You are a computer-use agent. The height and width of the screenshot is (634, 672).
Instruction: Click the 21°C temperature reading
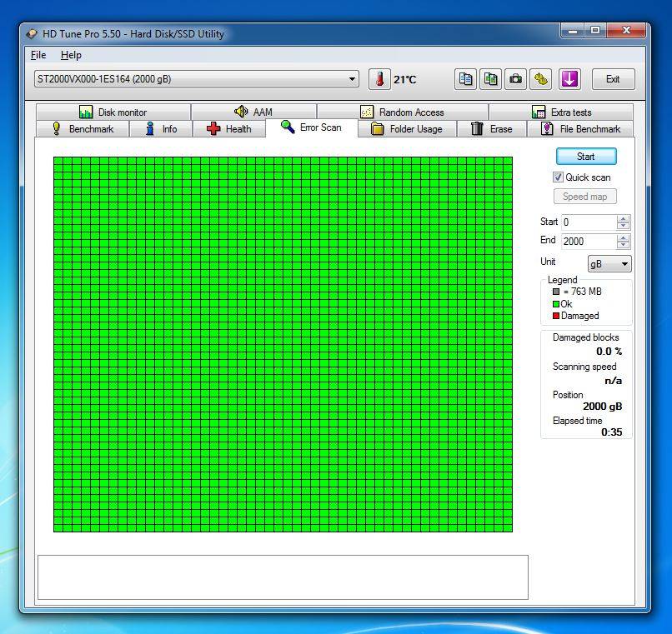(x=405, y=80)
